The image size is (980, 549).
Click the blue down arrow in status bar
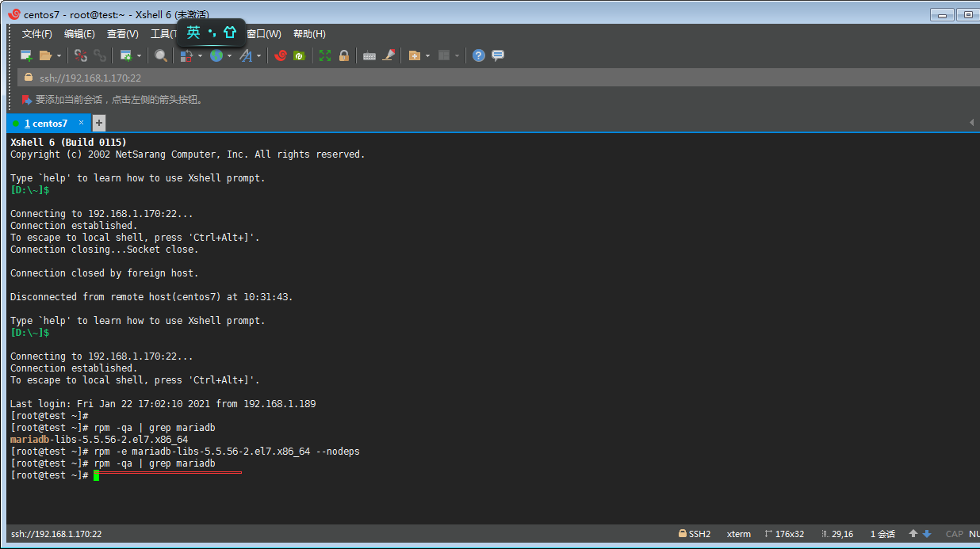(x=927, y=534)
